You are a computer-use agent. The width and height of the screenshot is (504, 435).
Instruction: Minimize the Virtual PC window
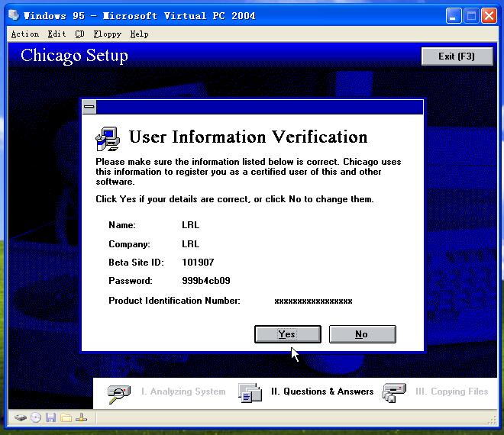tap(454, 16)
